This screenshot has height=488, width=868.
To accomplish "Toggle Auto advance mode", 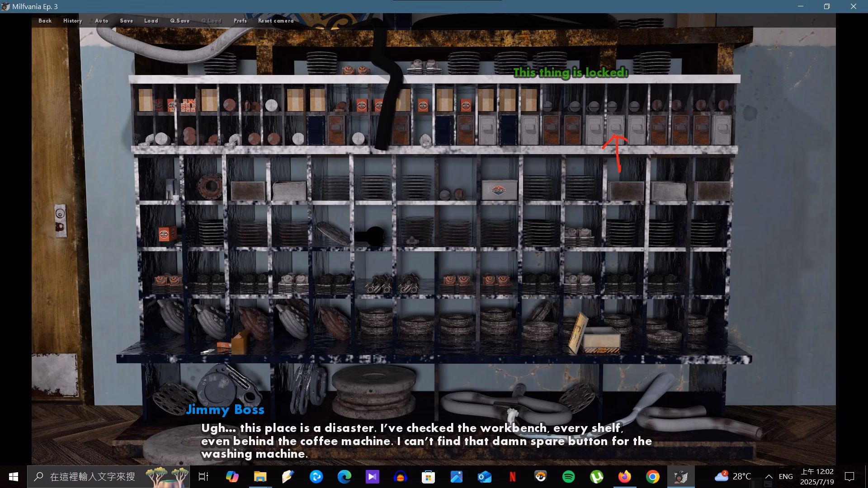I will click(x=101, y=21).
